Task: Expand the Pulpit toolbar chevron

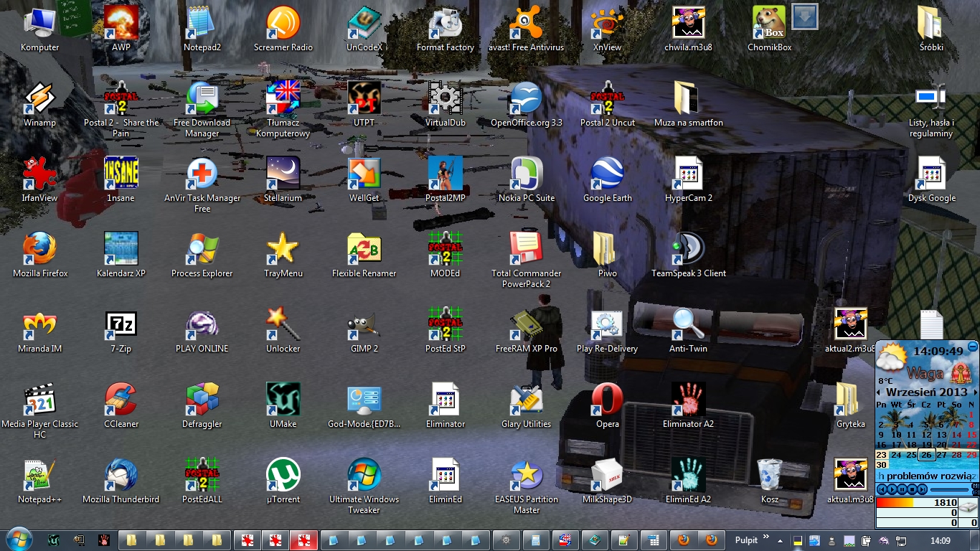Action: 765,537
